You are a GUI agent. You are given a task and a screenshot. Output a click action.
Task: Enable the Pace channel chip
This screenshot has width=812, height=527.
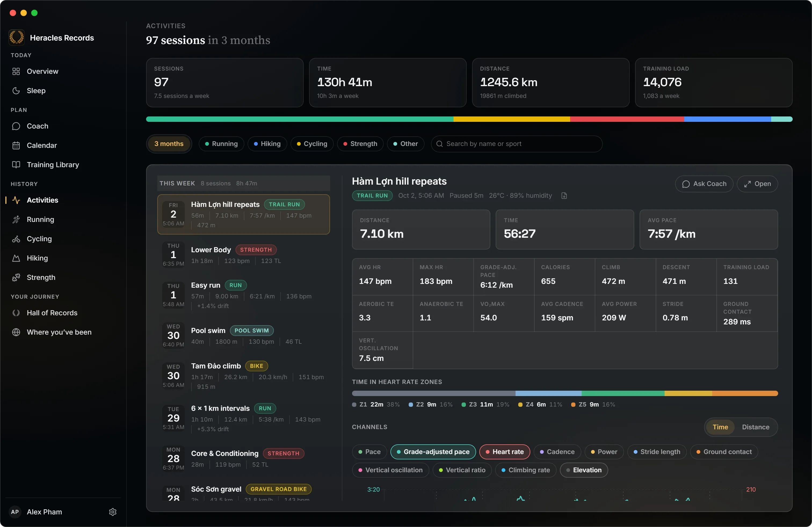pyautogui.click(x=369, y=452)
